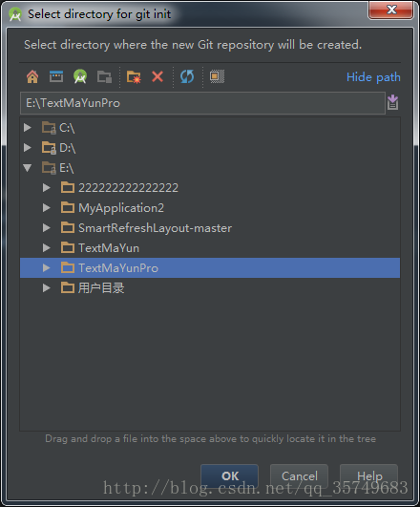420x507 pixels.
Task: Open the path history icon beside field
Action: (x=393, y=102)
